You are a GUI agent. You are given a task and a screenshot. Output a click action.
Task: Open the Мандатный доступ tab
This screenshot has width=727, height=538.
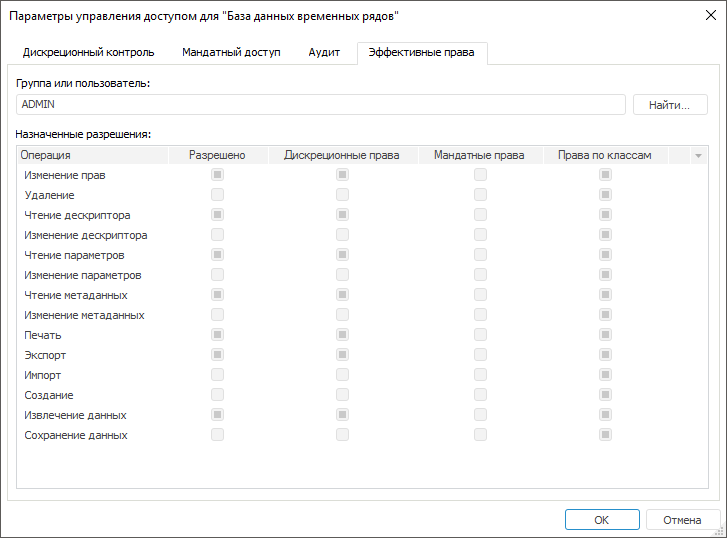point(231,51)
